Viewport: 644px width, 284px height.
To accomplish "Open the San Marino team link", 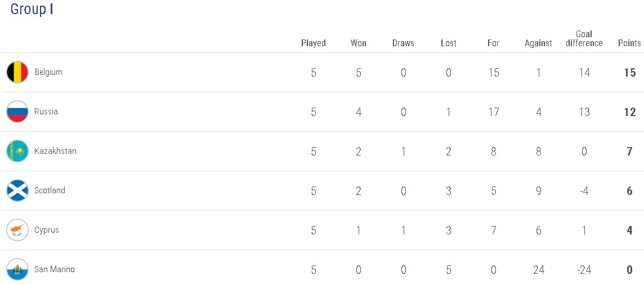I will 55,269.
